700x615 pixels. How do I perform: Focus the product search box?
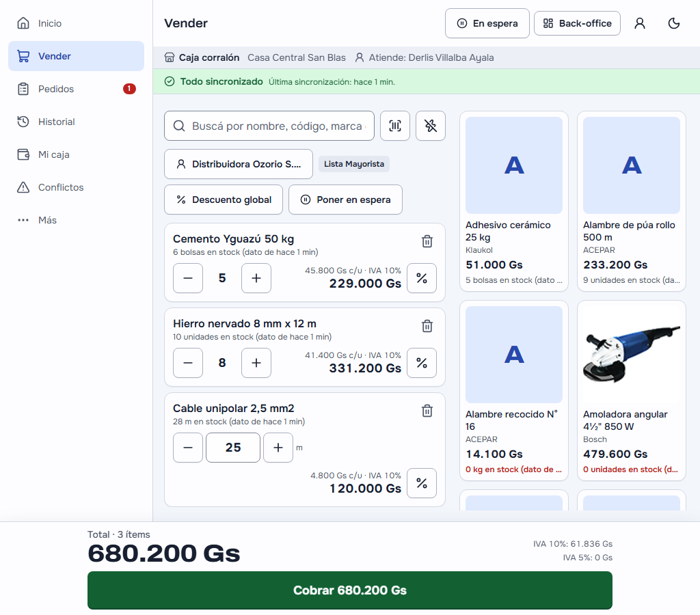pyautogui.click(x=269, y=126)
